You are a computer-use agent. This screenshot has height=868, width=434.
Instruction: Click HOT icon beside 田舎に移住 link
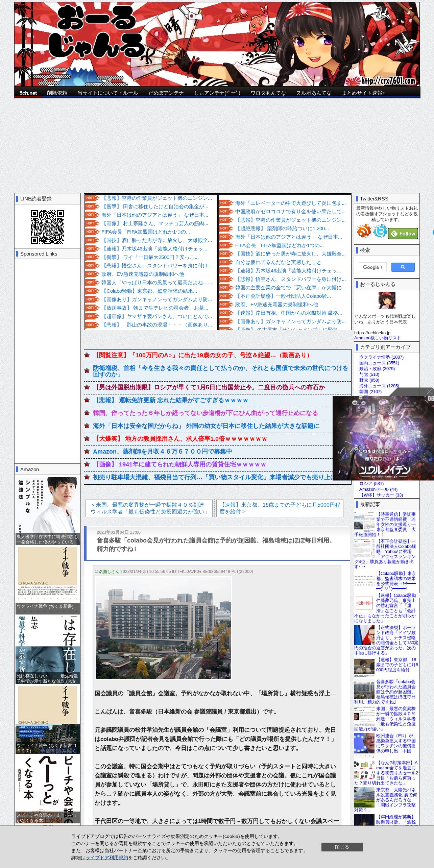(92, 207)
